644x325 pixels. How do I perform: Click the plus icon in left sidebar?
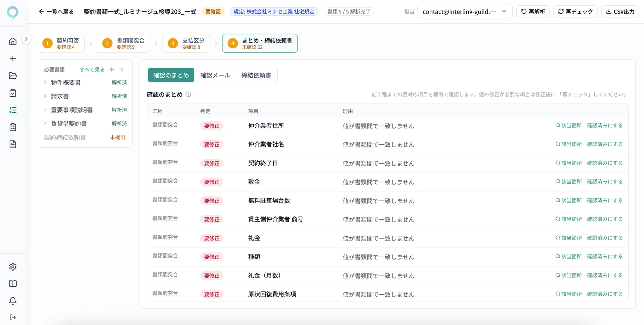13,59
